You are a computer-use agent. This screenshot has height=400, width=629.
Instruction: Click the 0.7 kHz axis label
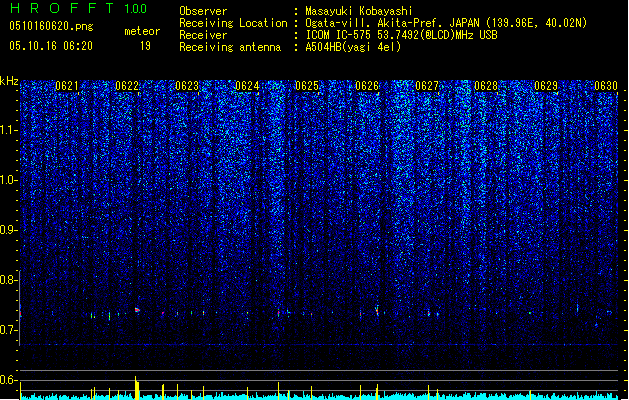[x=8, y=330]
